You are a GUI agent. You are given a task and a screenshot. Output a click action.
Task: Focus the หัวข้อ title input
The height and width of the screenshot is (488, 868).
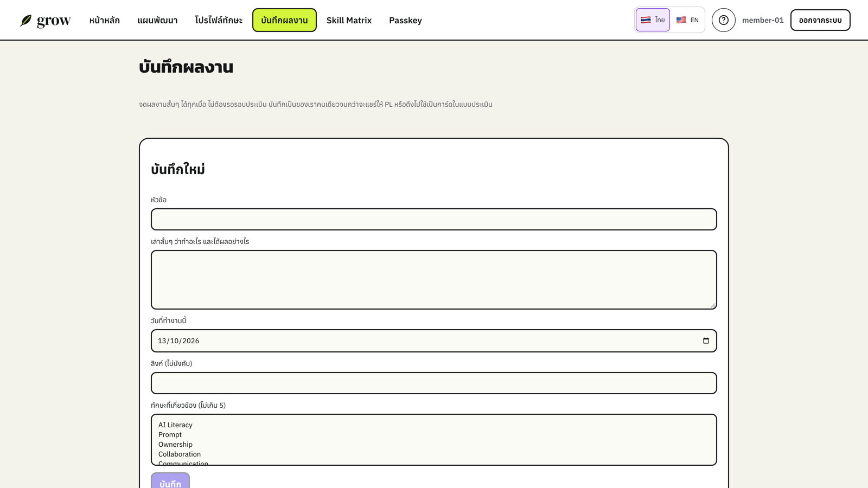point(434,219)
